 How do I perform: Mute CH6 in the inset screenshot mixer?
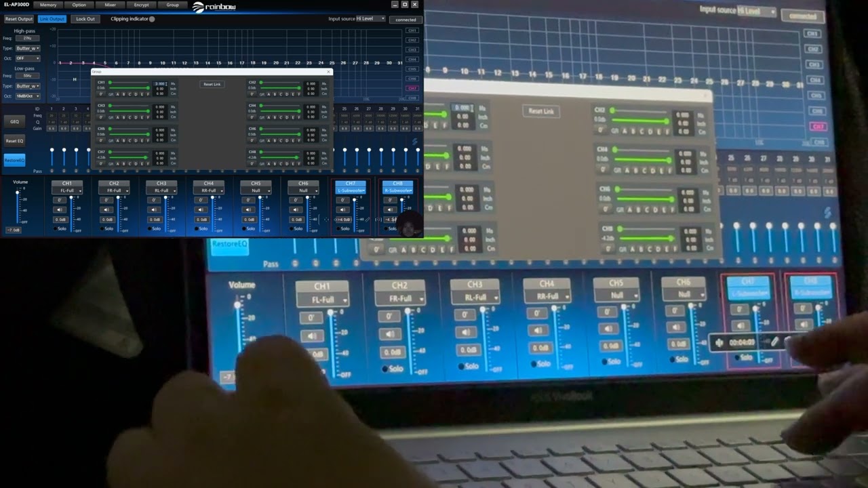pos(296,209)
